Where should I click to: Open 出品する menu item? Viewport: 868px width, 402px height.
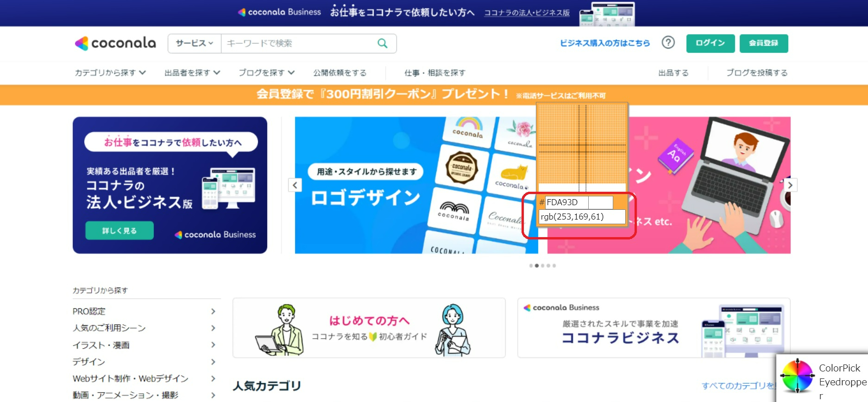673,73
